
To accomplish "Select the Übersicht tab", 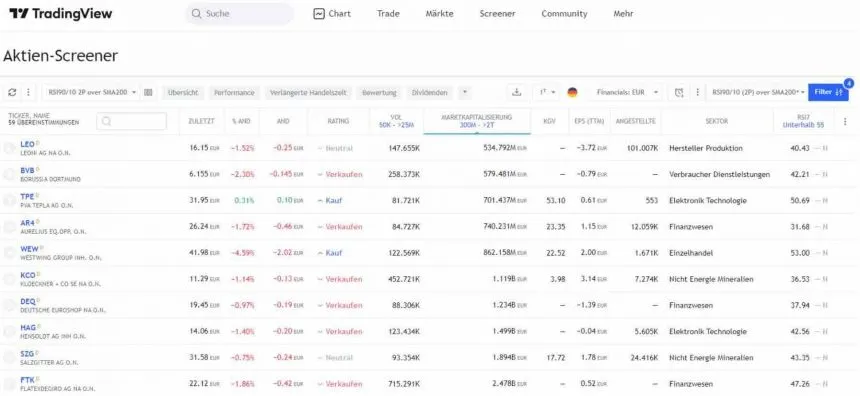I will click(x=183, y=93).
